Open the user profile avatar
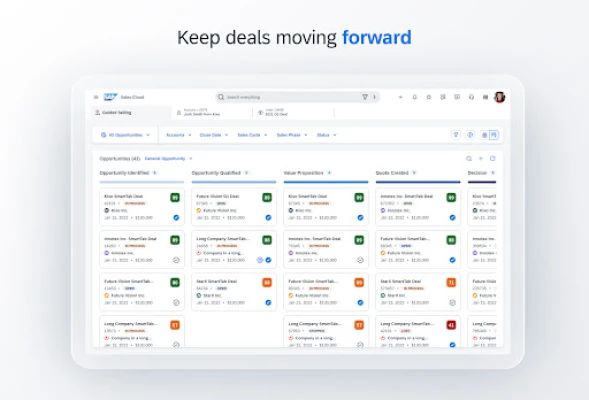589x400 pixels. [500, 97]
